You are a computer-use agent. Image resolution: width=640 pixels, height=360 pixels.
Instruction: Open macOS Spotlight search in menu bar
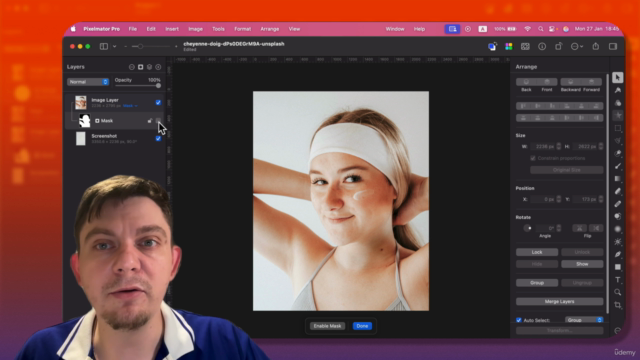541,29
